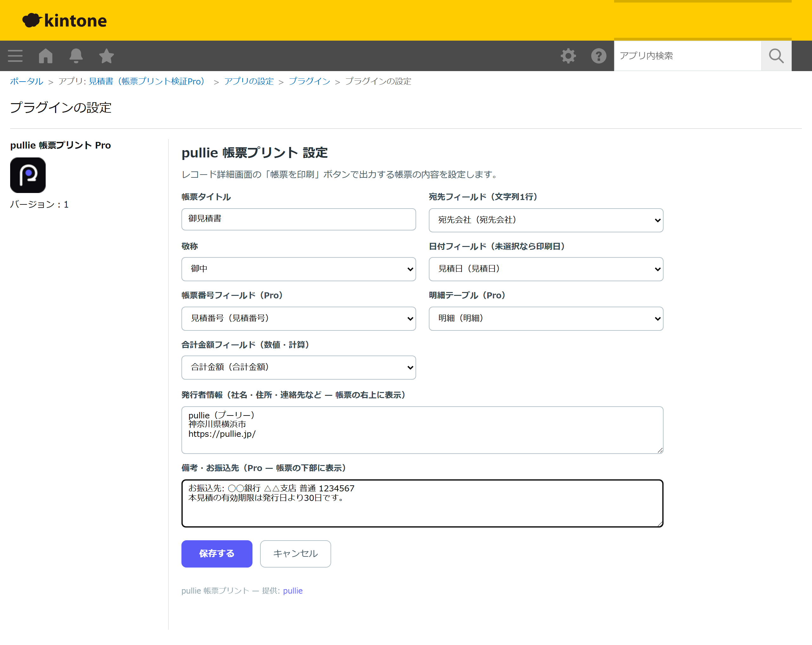
Task: Open the hamburger menu icon
Action: [15, 56]
